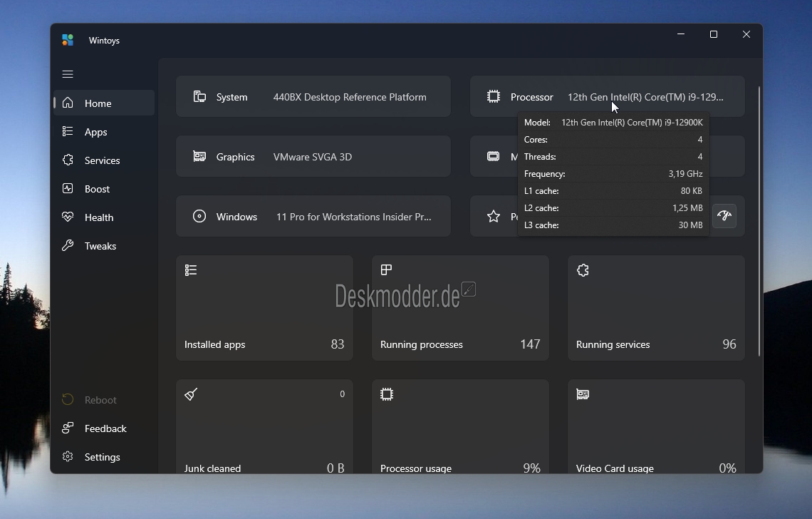Click the Apps list icon in sidebar
The height and width of the screenshot is (519, 812).
(x=68, y=131)
